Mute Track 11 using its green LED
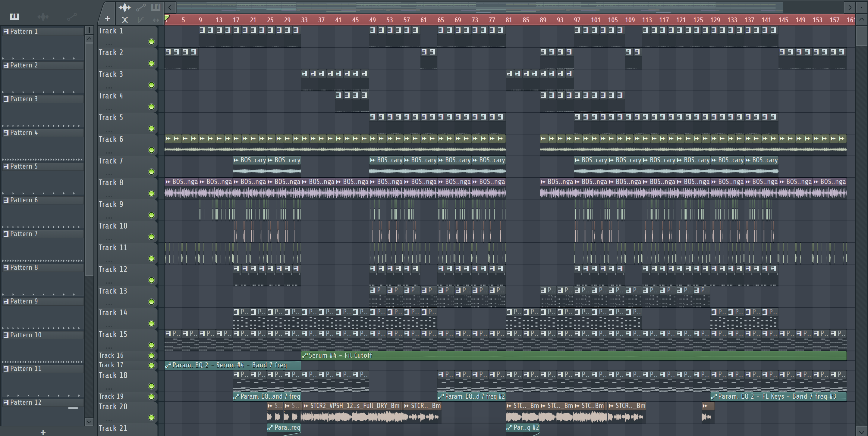This screenshot has height=436, width=868. coord(151,259)
